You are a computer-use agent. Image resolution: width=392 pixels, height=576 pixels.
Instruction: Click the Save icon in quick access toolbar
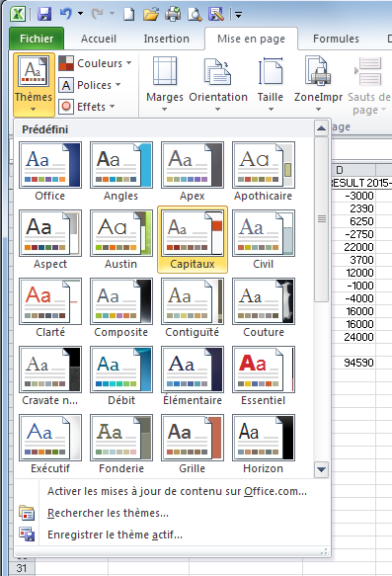coord(44,15)
